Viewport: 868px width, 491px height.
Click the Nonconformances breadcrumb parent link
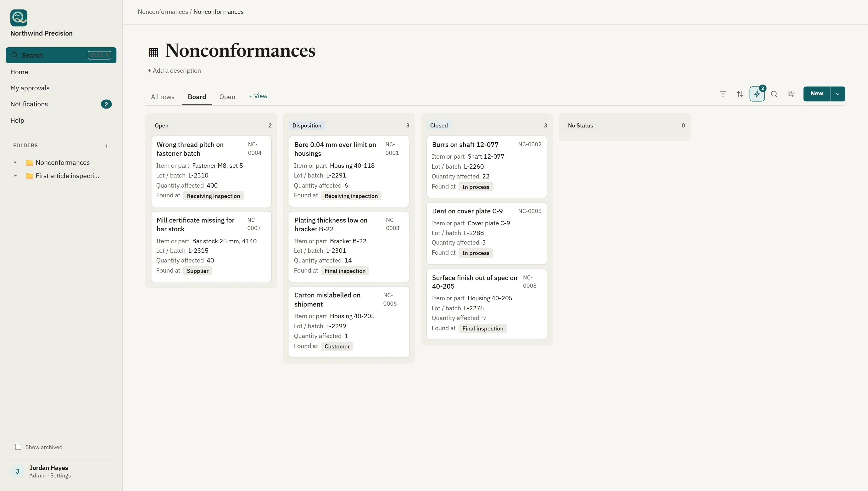[163, 12]
